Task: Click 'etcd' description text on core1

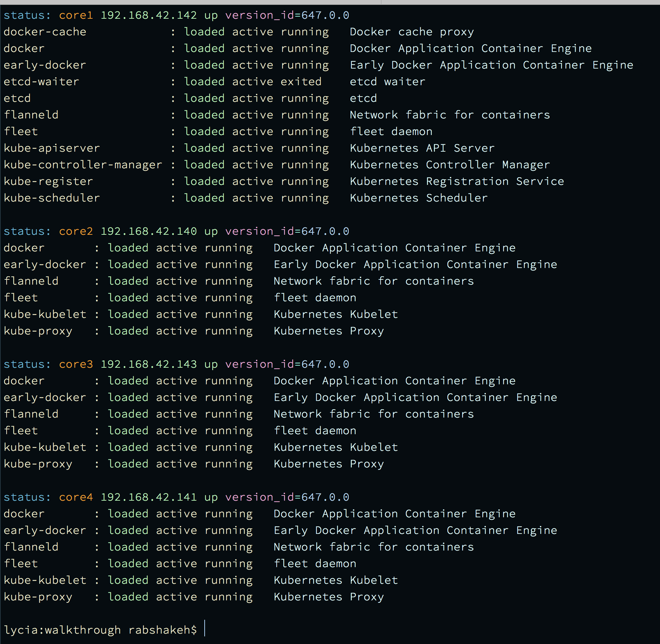Action: tap(363, 98)
